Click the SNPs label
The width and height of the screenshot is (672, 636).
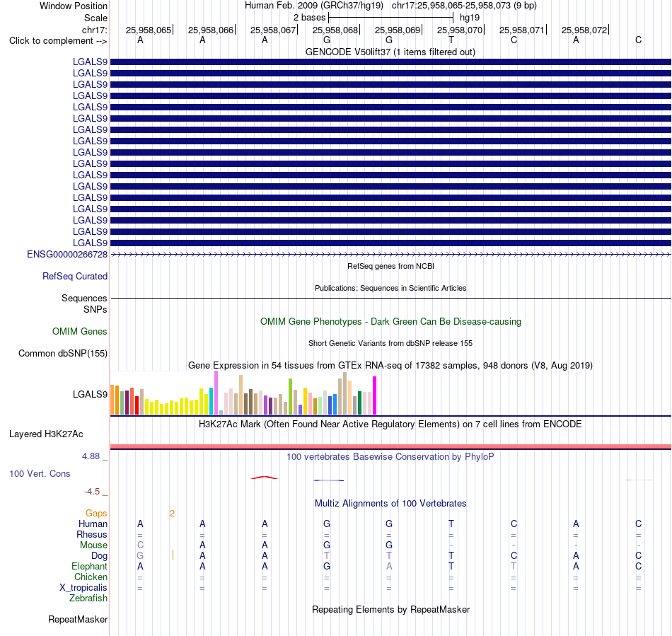[x=95, y=309]
